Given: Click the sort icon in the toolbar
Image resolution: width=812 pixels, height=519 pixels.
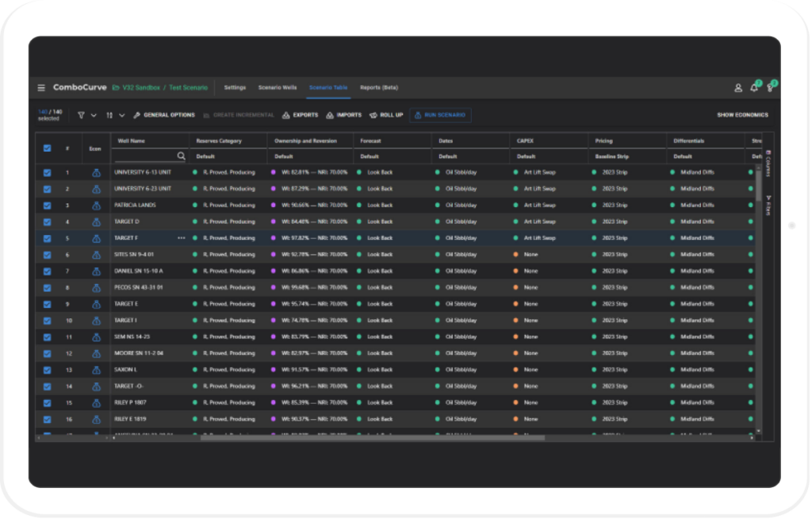Looking at the screenshot, I should pos(109,115).
